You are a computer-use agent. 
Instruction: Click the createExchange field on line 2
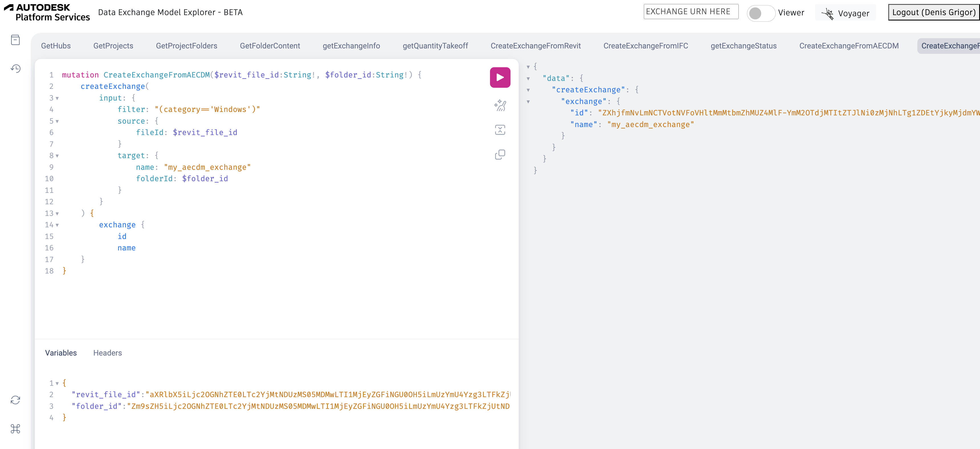click(x=113, y=86)
